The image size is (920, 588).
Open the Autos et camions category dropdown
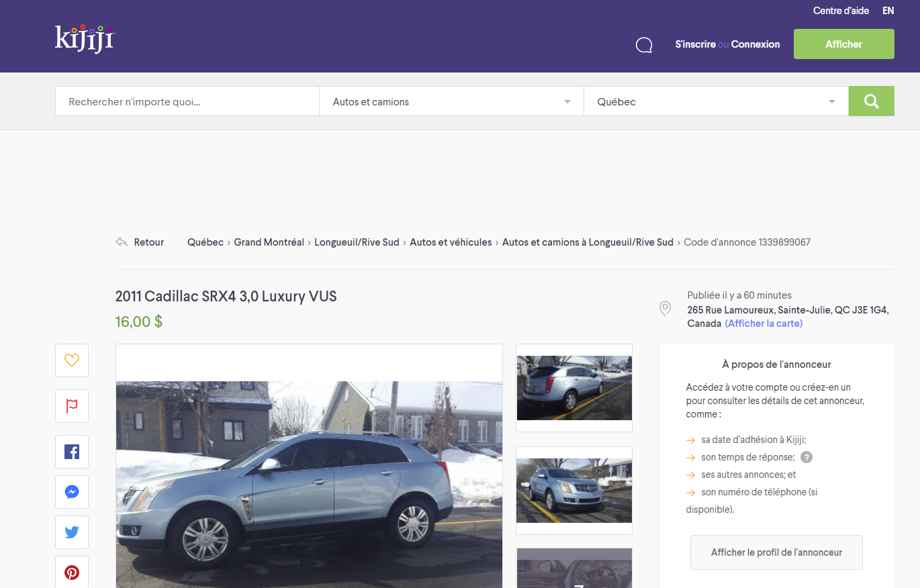[451, 101]
